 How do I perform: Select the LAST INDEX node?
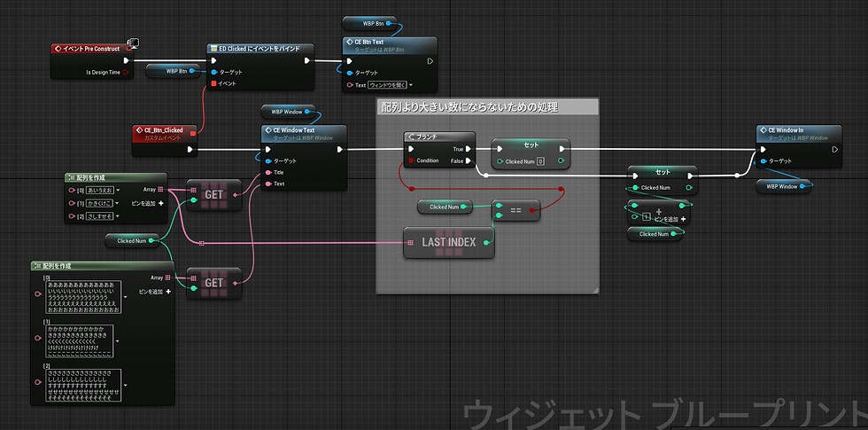coord(449,242)
